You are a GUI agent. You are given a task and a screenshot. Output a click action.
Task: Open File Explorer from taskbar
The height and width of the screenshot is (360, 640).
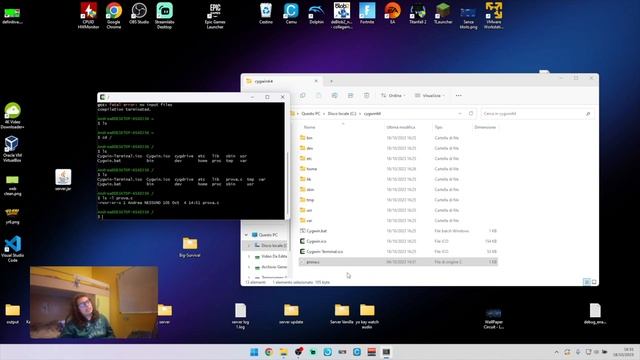coord(283,352)
